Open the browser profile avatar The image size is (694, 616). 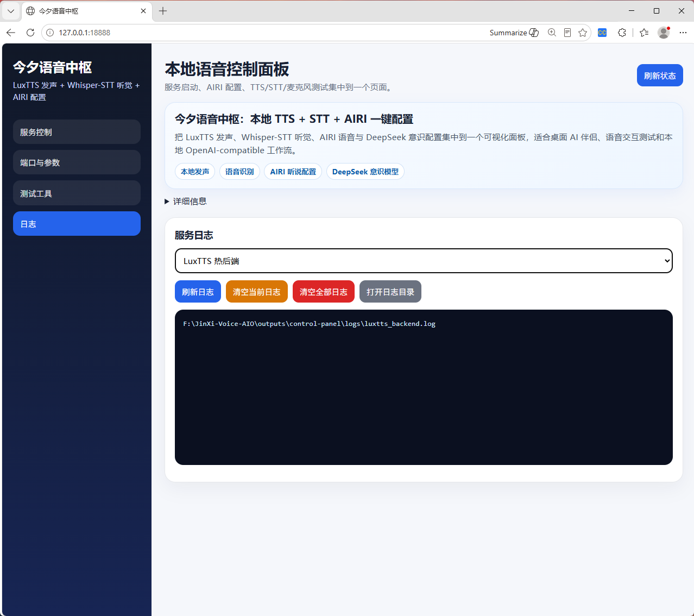point(664,33)
